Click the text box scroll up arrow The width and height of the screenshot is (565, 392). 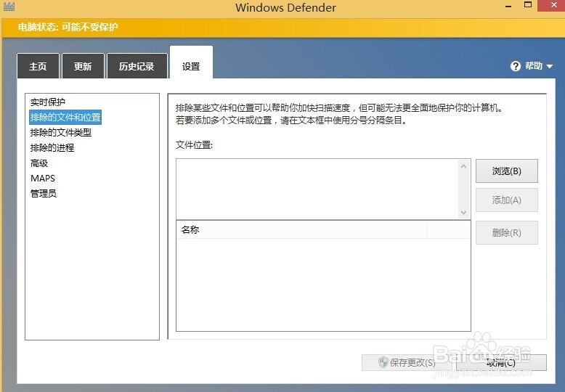tap(464, 166)
